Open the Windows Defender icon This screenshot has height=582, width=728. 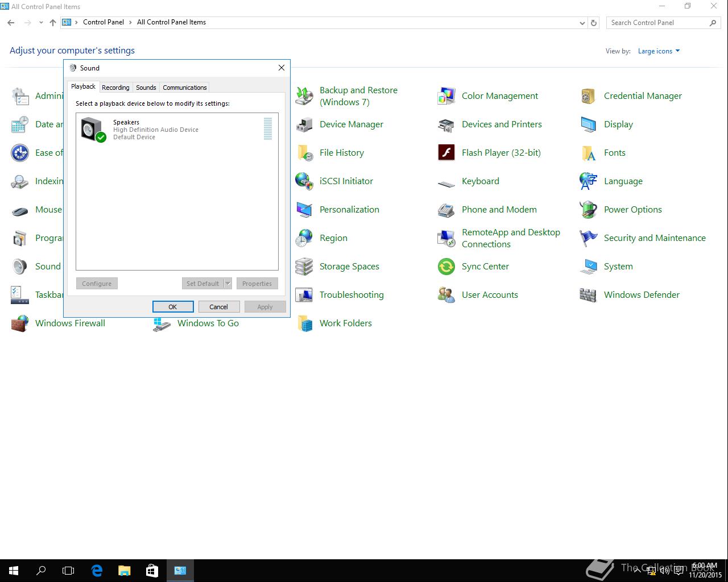[x=589, y=295]
